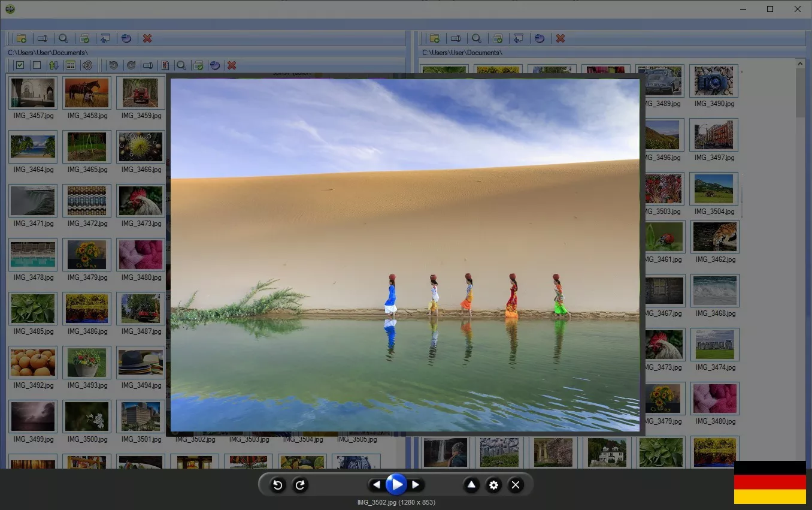This screenshot has height=510, width=812.
Task: Deselect all using the empty box icon
Action: 36,65
